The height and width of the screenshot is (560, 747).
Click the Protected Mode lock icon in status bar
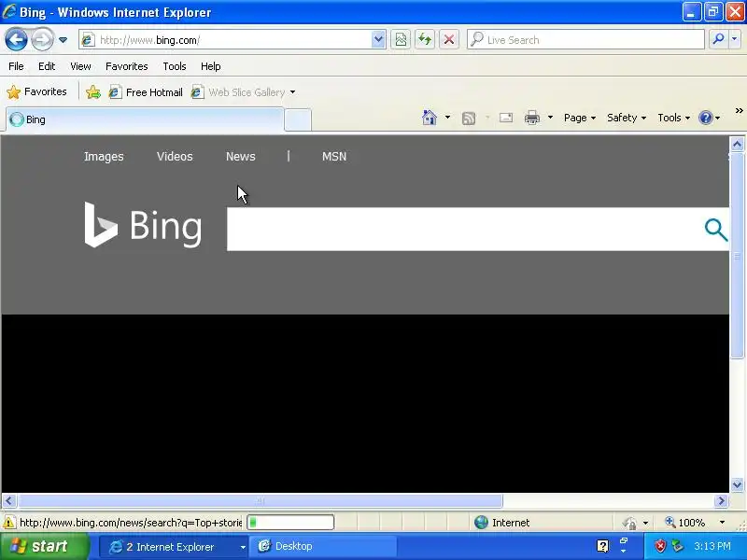pyautogui.click(x=629, y=523)
